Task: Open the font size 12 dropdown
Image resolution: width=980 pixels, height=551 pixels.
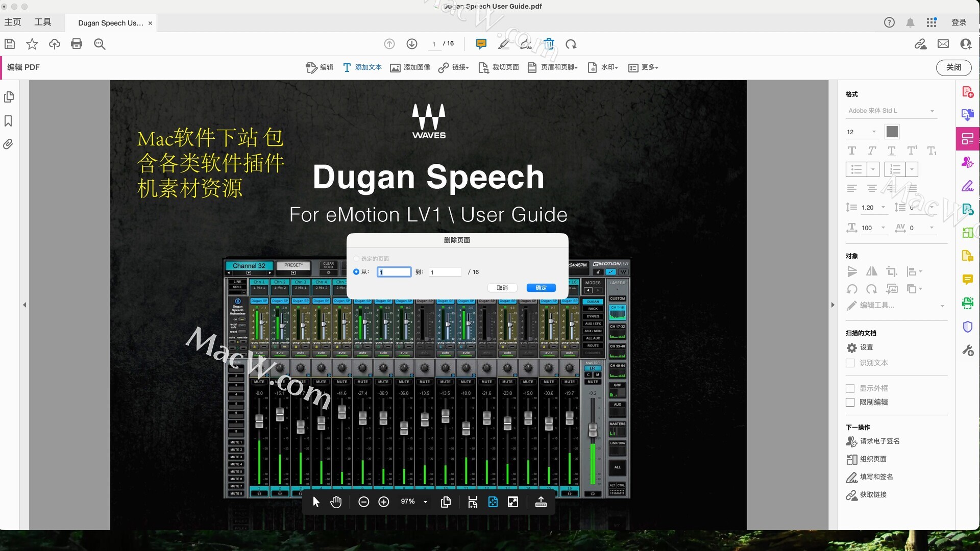Action: click(874, 132)
